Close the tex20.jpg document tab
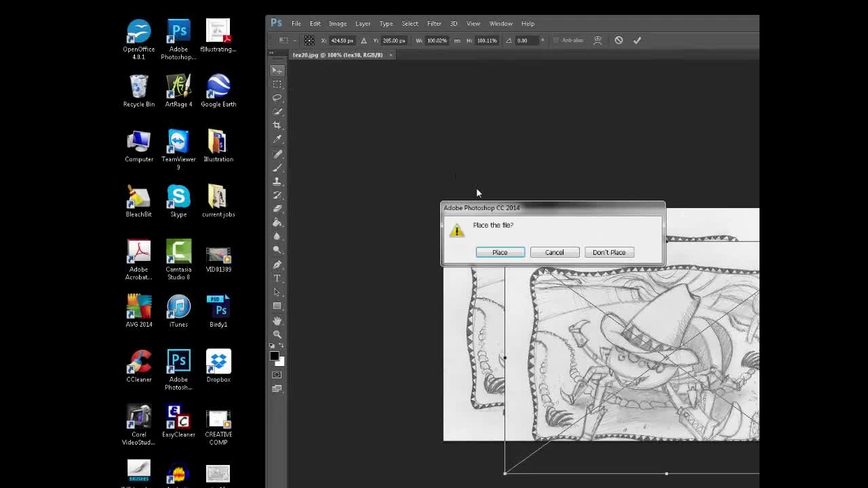868x488 pixels. (x=391, y=55)
